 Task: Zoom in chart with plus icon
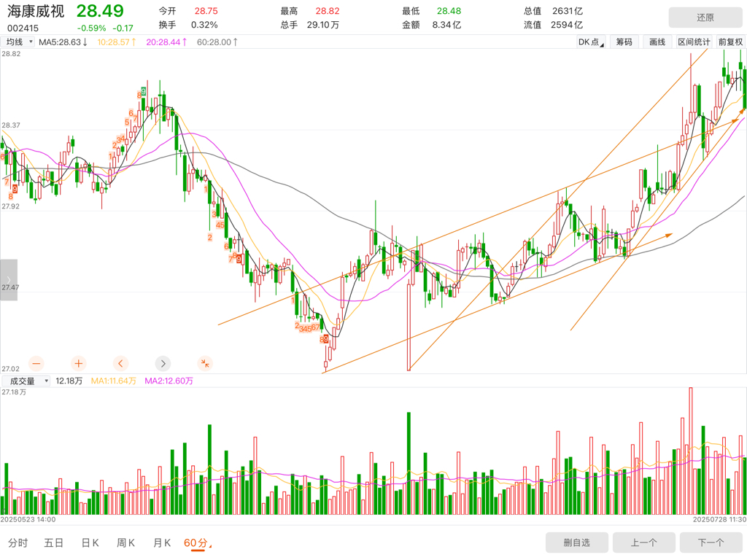[79, 364]
